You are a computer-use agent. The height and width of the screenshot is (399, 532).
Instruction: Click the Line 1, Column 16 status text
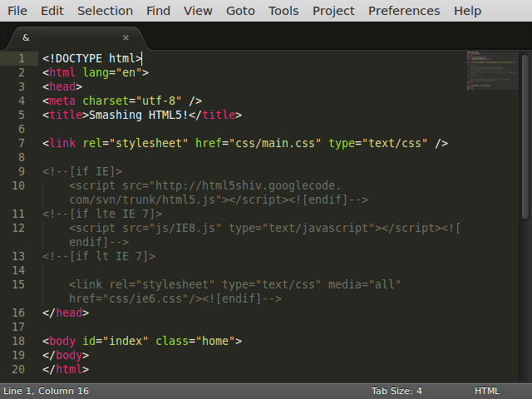46,391
